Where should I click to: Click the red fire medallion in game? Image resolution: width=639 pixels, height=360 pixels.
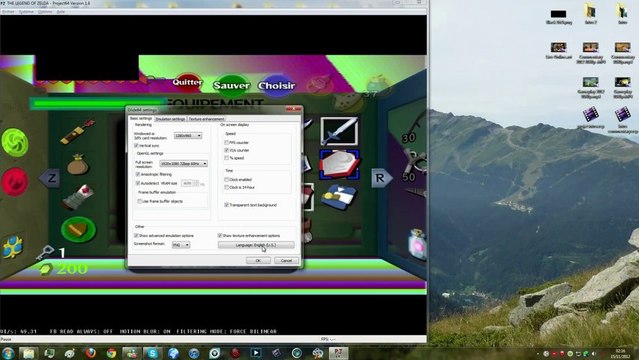point(15,182)
